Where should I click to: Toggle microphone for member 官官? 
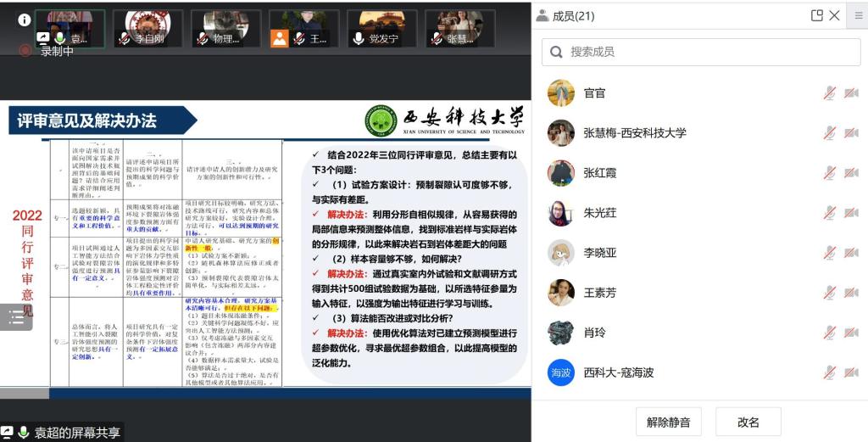tap(829, 93)
